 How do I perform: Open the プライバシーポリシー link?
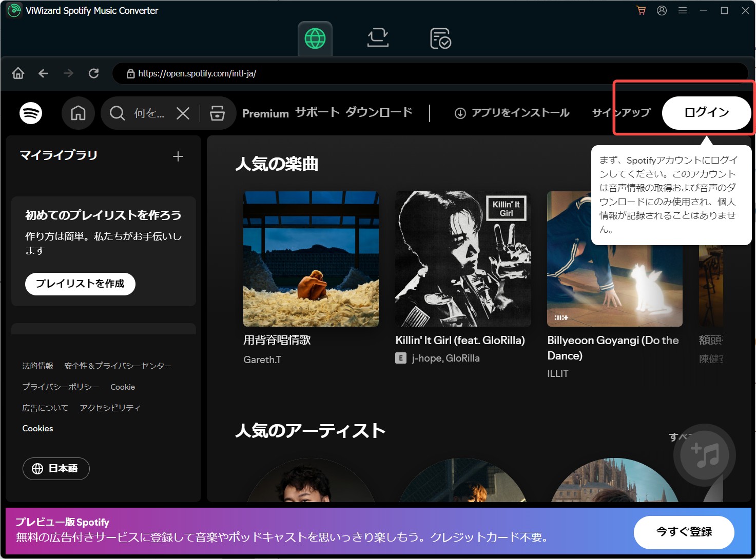pos(61,387)
